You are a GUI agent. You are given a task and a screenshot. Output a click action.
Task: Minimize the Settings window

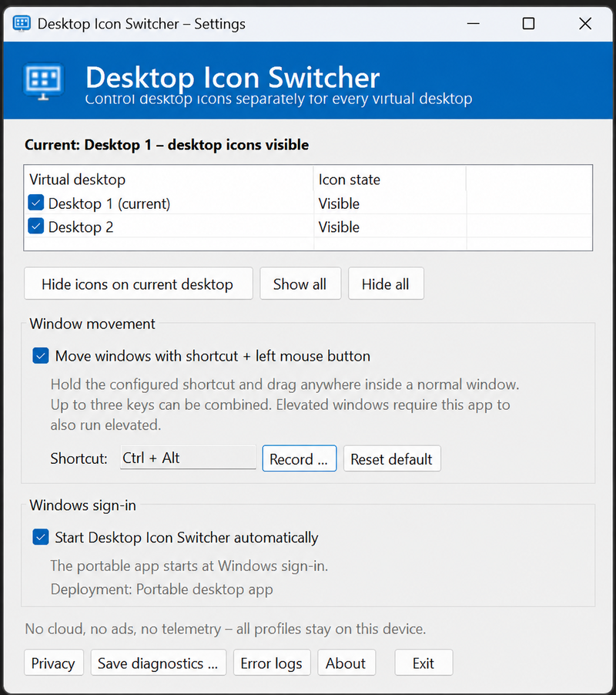click(x=474, y=23)
